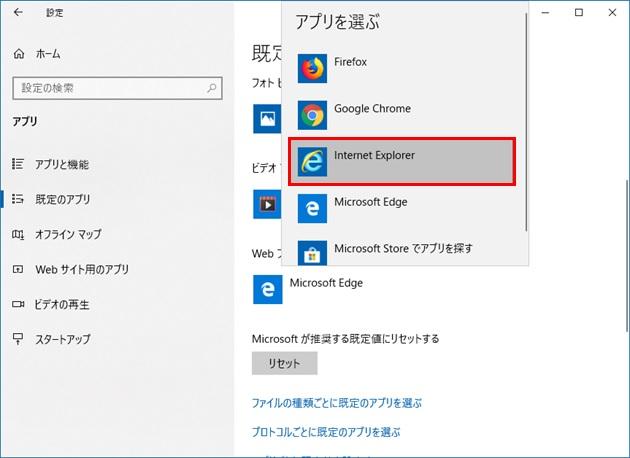The image size is (630, 458).
Task: Click the リセット button
Action: (x=284, y=363)
